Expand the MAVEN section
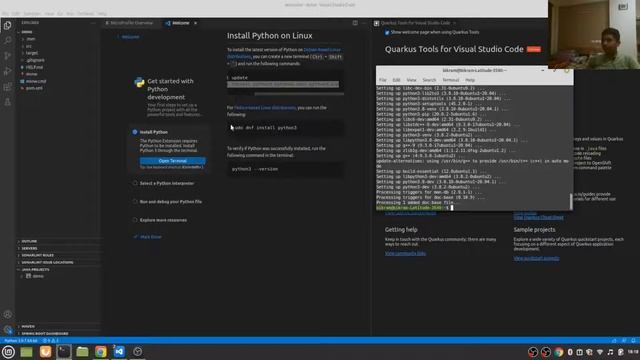The height and width of the screenshot is (360, 640). pyautogui.click(x=28, y=327)
